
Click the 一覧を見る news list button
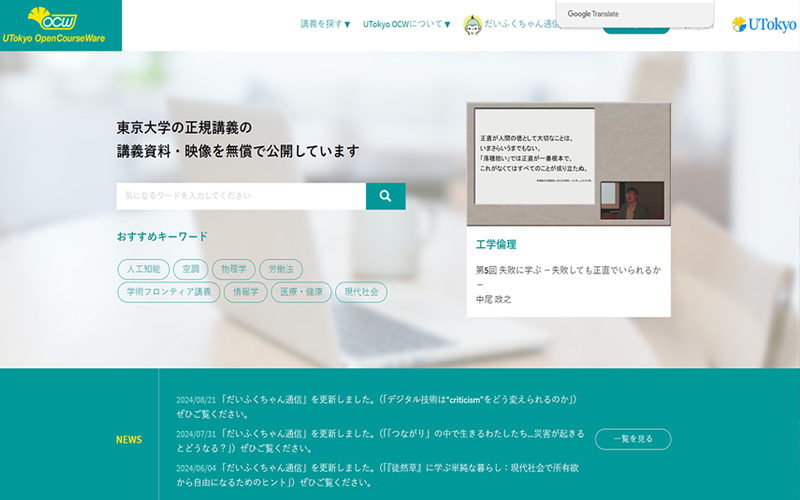tap(632, 439)
